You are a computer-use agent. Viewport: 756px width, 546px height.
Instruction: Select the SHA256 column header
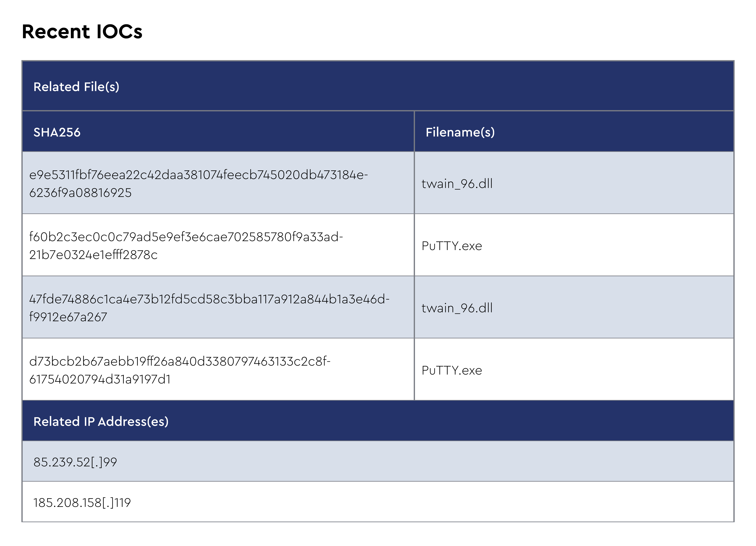click(57, 132)
